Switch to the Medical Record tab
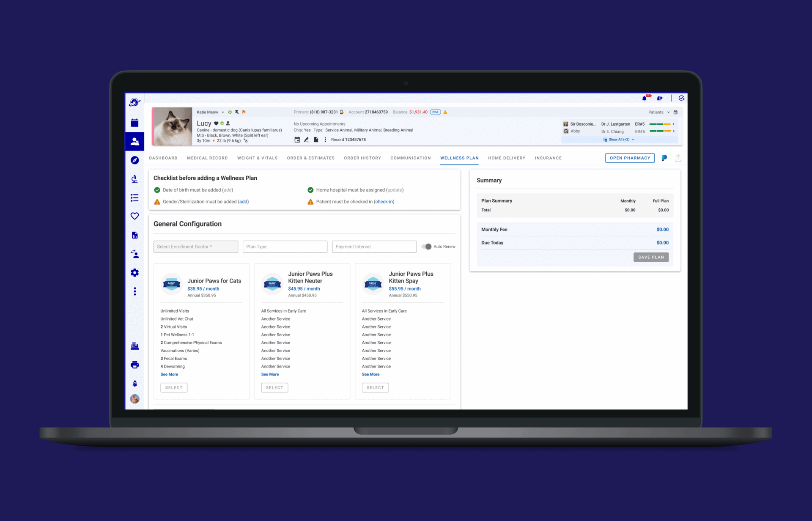Viewport: 812px width, 521px height. click(207, 158)
